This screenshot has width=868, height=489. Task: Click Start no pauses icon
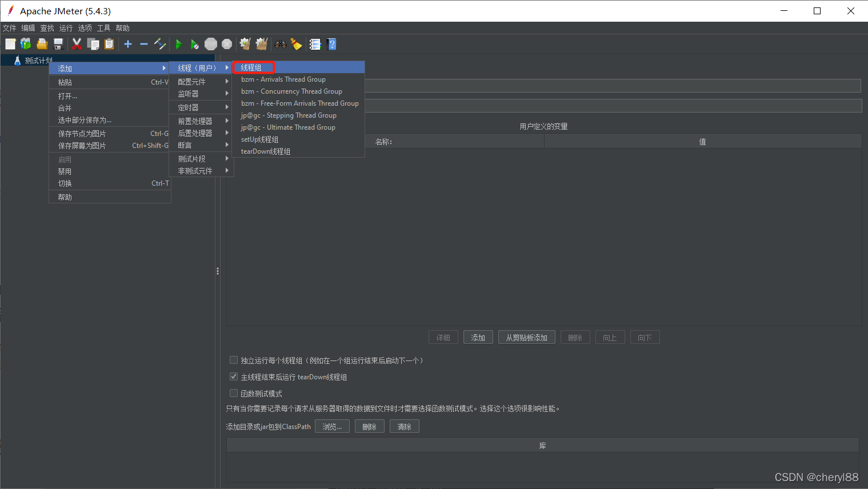point(195,44)
